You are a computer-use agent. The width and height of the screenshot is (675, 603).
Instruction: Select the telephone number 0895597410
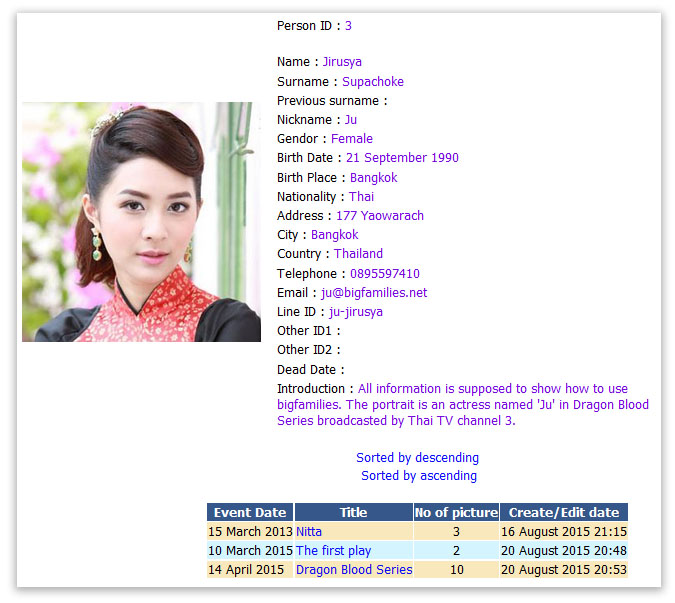[x=384, y=274]
